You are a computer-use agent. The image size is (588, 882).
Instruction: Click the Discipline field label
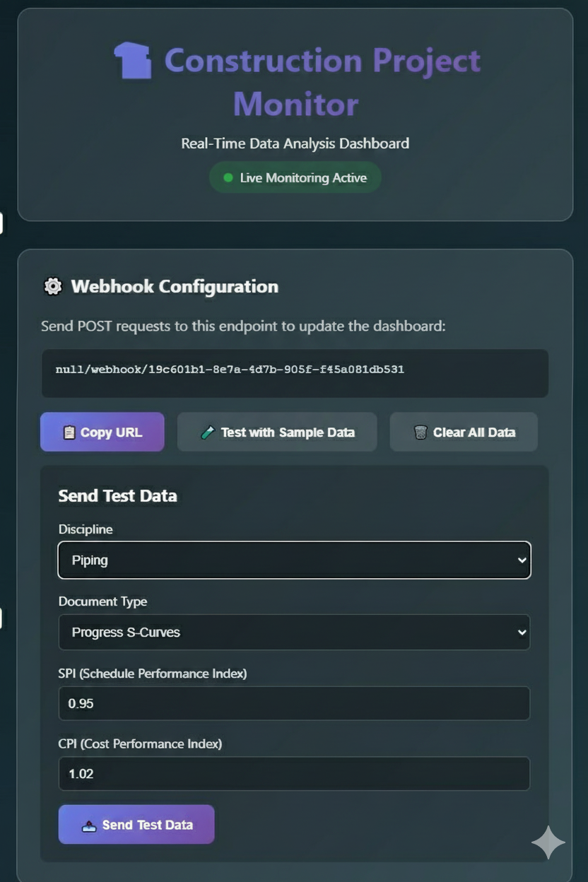click(x=86, y=529)
